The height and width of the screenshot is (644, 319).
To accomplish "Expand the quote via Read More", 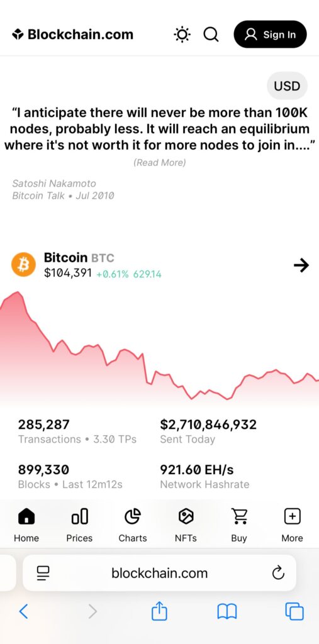I will [x=160, y=163].
